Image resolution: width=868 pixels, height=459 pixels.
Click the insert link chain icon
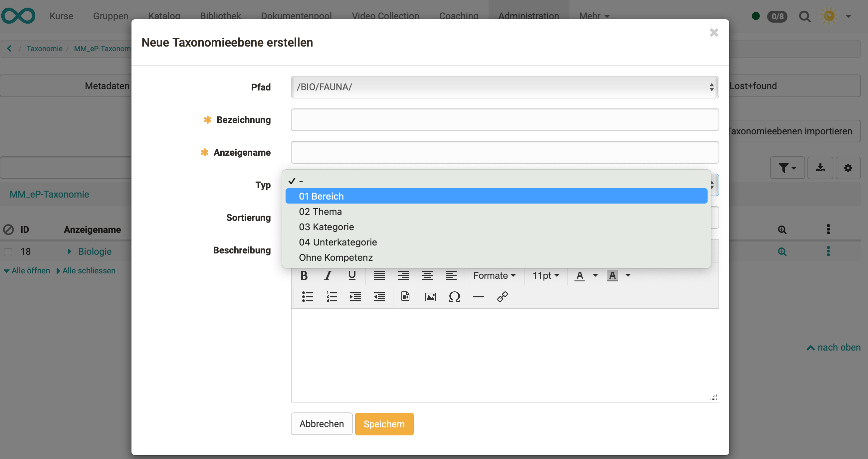click(x=502, y=297)
